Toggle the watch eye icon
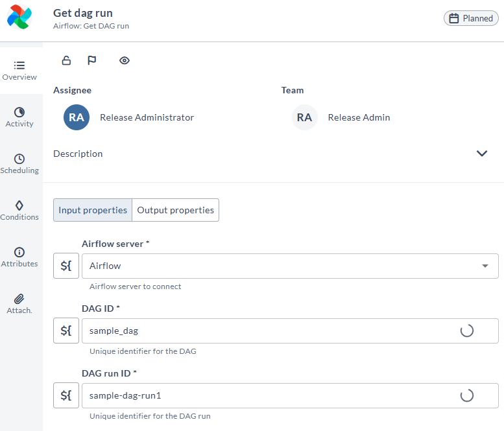The height and width of the screenshot is (431, 504). 125,60
